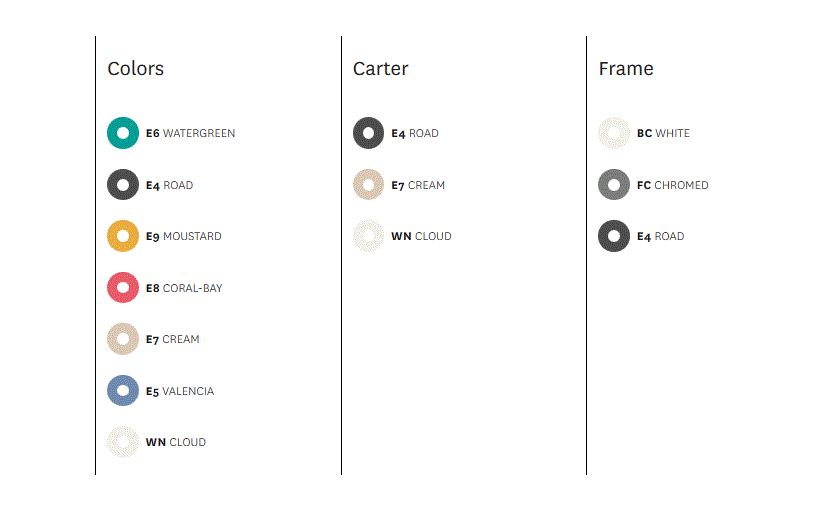Pick the WN Cloud swatch under Carter
The width and height of the screenshot is (840, 510).
(x=369, y=236)
